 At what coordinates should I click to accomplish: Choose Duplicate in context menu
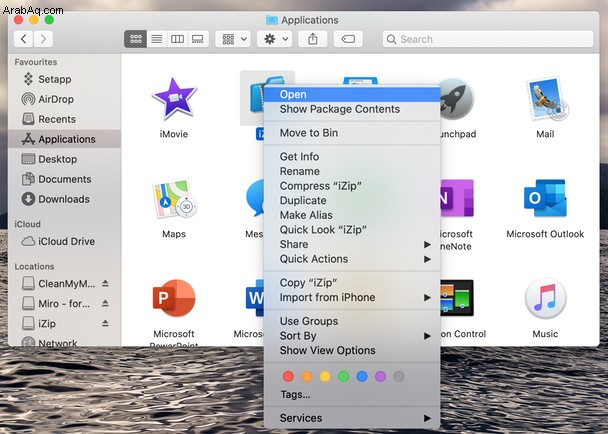click(x=352, y=201)
